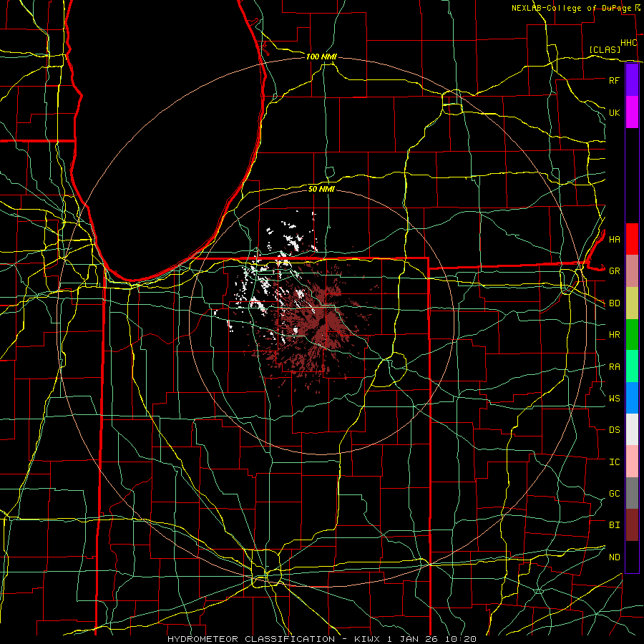Click the WS legend label

(614, 399)
